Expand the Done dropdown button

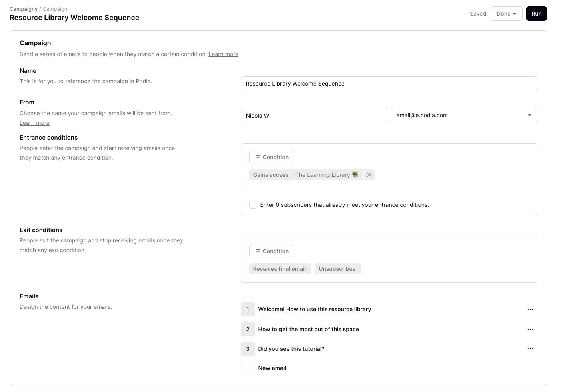(x=506, y=14)
